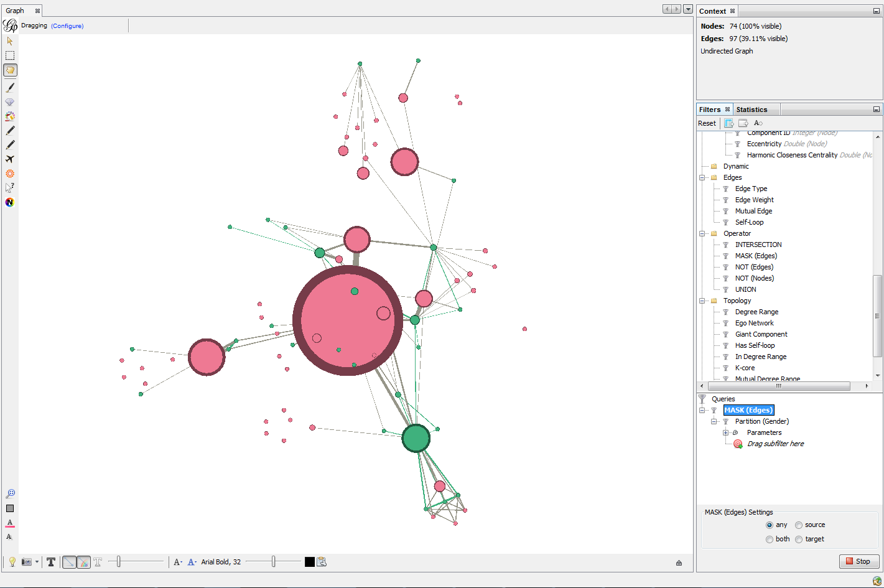884x588 pixels.
Task: Reset label colors with underlined A icon
Action: pyautogui.click(x=10, y=523)
